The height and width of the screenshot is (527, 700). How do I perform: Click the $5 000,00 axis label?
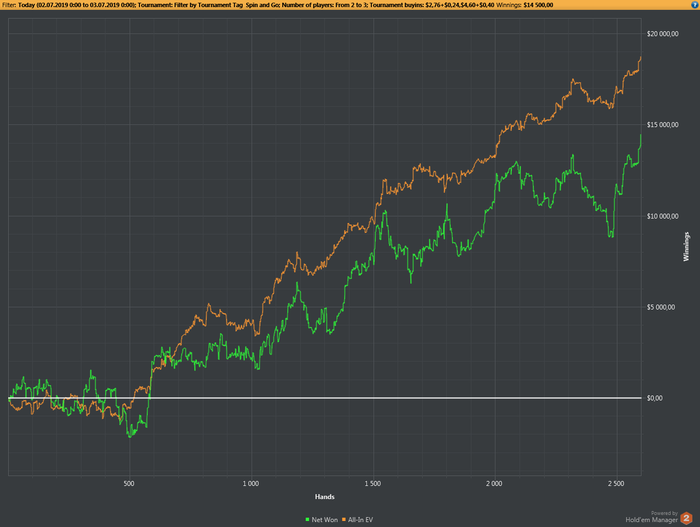[661, 307]
